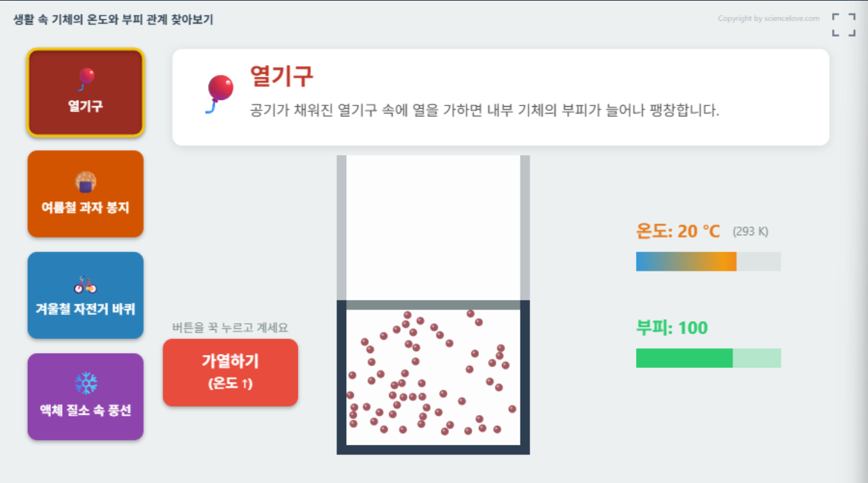Screen dimensions: 868x483
Task: Open the 겨울철 자전거 바퀴 scenario
Action: [x=86, y=295]
